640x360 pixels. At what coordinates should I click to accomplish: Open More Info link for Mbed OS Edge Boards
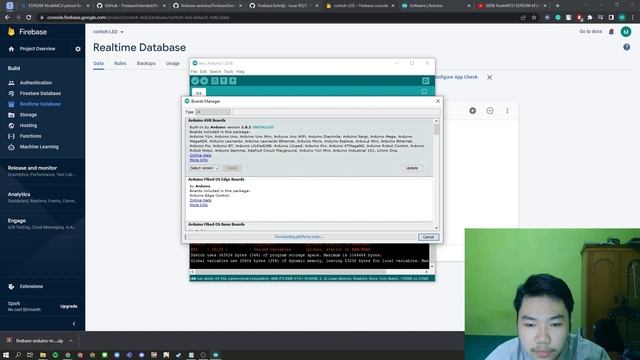tap(199, 205)
